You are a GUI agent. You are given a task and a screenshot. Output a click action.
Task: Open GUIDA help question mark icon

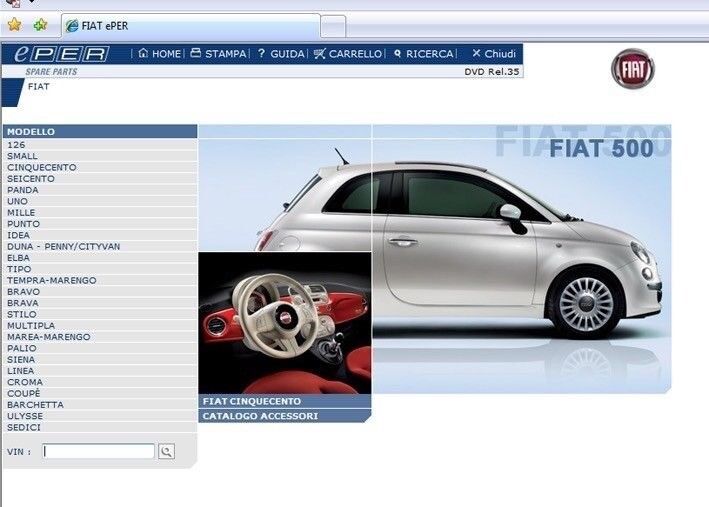click(261, 54)
